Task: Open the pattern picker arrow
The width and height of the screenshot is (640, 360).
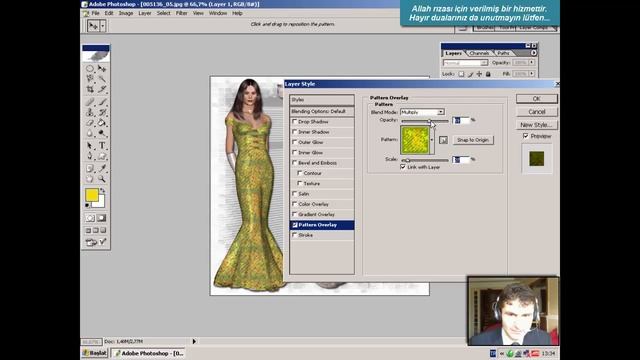Action: point(432,140)
